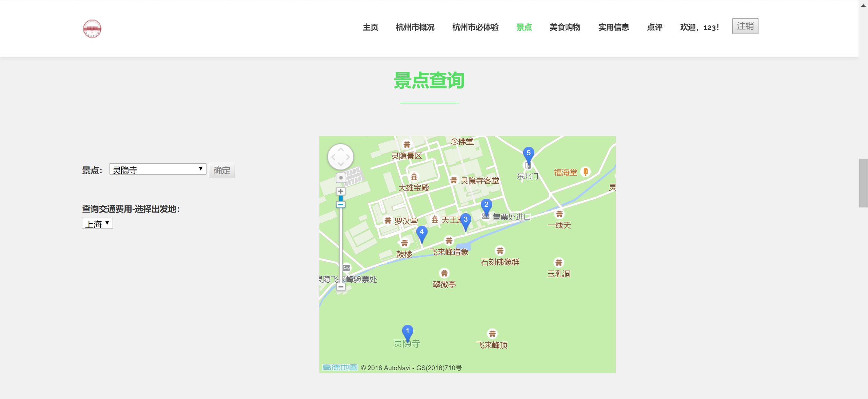Click the 确定 button
The height and width of the screenshot is (399, 868).
point(222,170)
